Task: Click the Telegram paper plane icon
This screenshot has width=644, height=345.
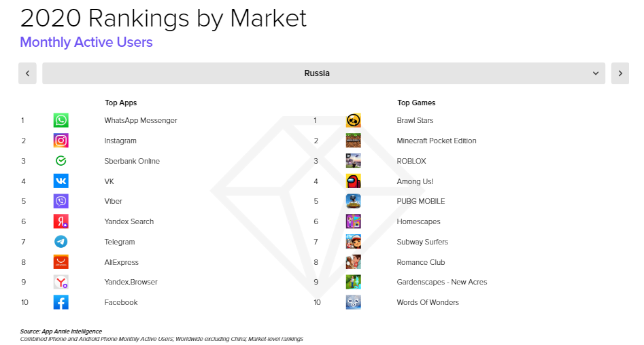Action: [61, 242]
